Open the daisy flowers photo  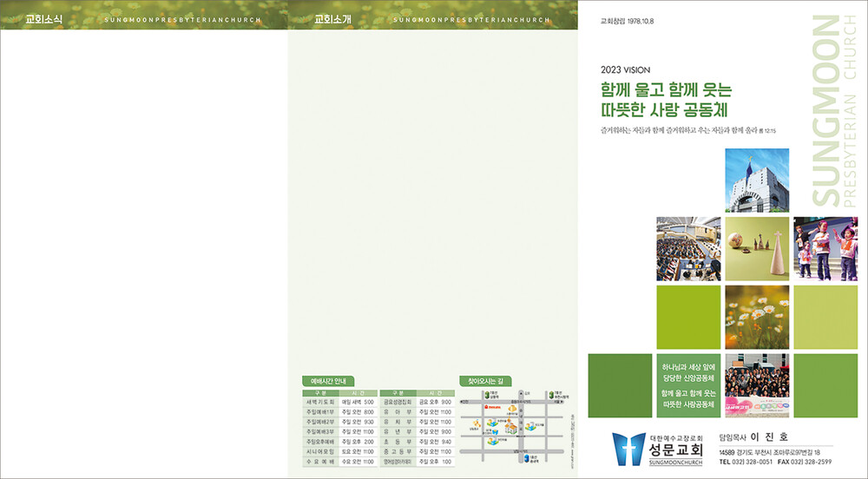(756, 317)
